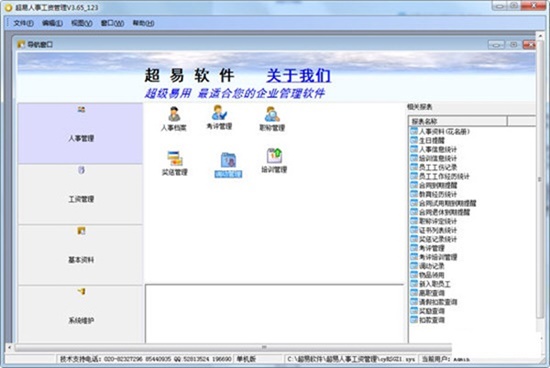Click the 当前用户 status bar entry
The width and height of the screenshot is (550, 368).
(445, 359)
